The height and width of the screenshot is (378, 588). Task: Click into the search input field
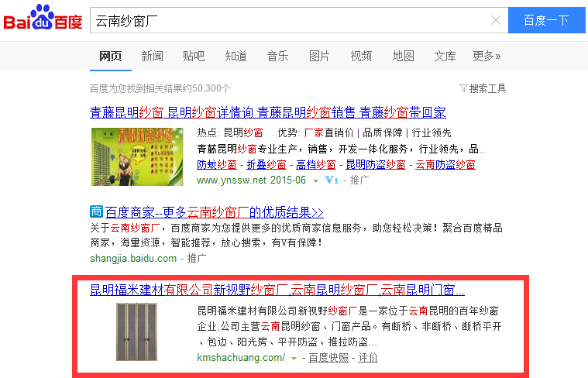point(287,21)
